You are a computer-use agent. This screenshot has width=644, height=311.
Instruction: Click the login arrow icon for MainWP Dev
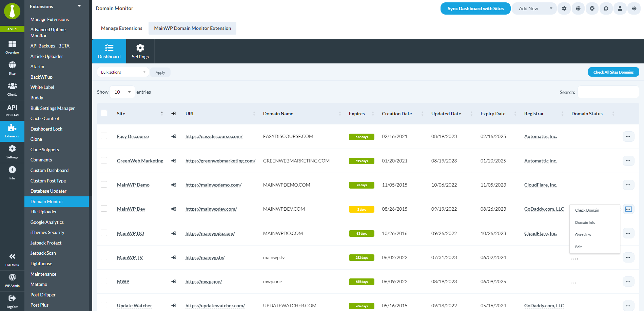174,209
